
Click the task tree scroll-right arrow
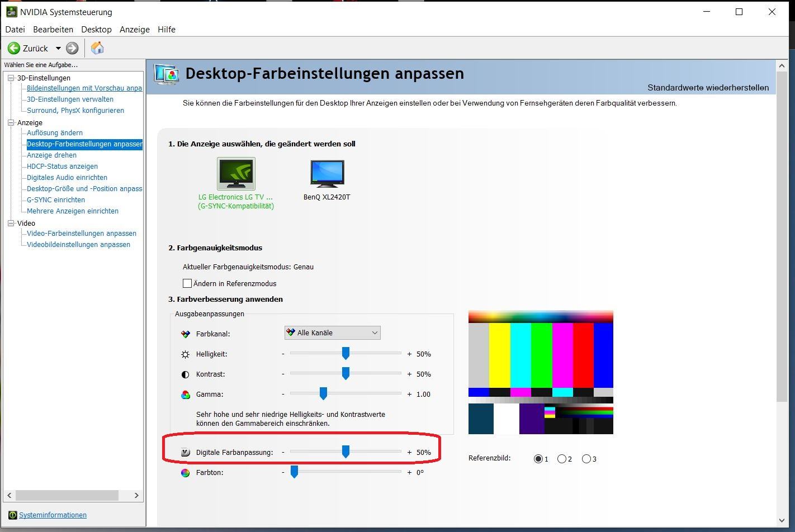(136, 495)
